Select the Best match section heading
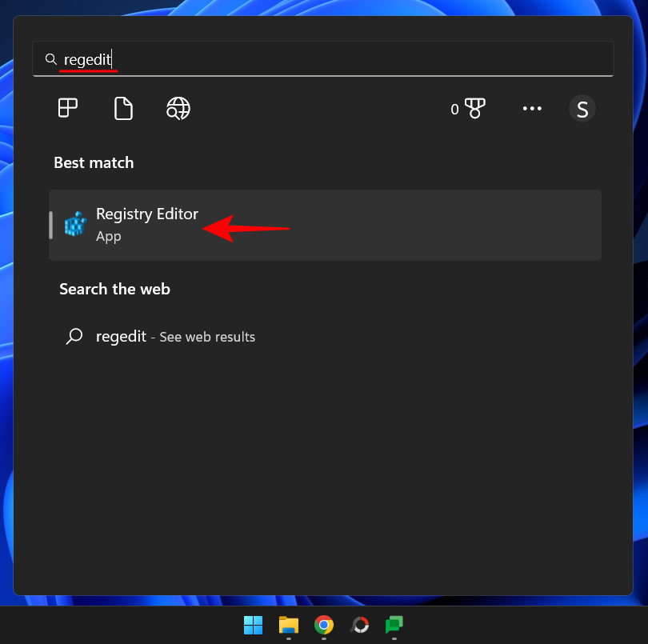Screen dimensions: 648x644 94,162
